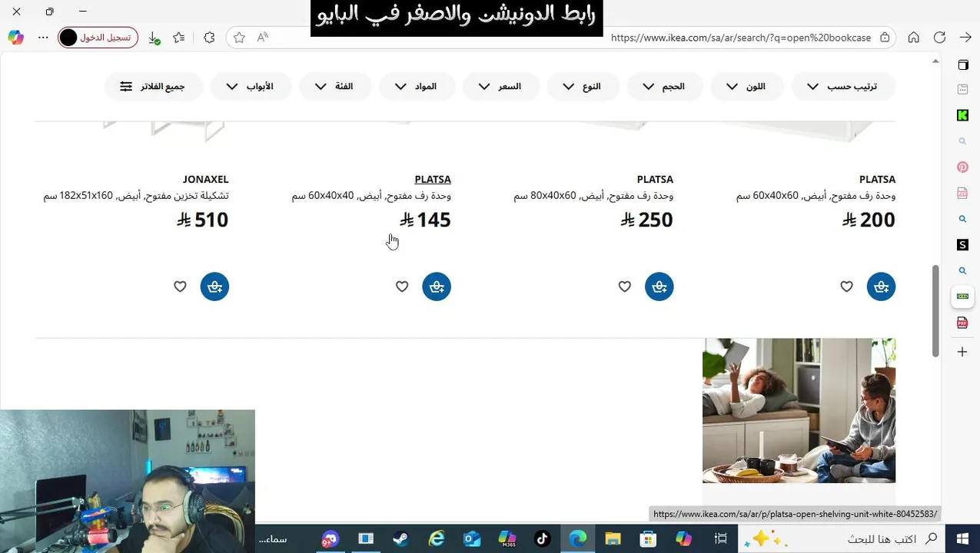
Task: Switch to the PDF tab below IKEA tab
Action: [x=962, y=323]
